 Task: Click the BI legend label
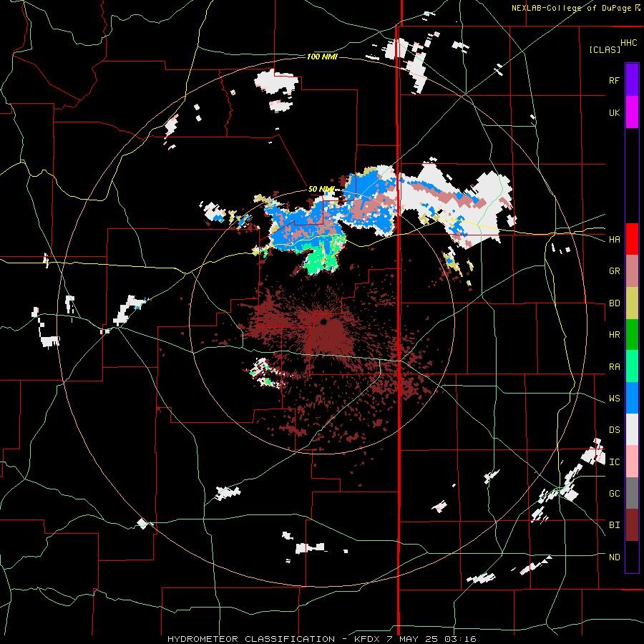pos(614,525)
